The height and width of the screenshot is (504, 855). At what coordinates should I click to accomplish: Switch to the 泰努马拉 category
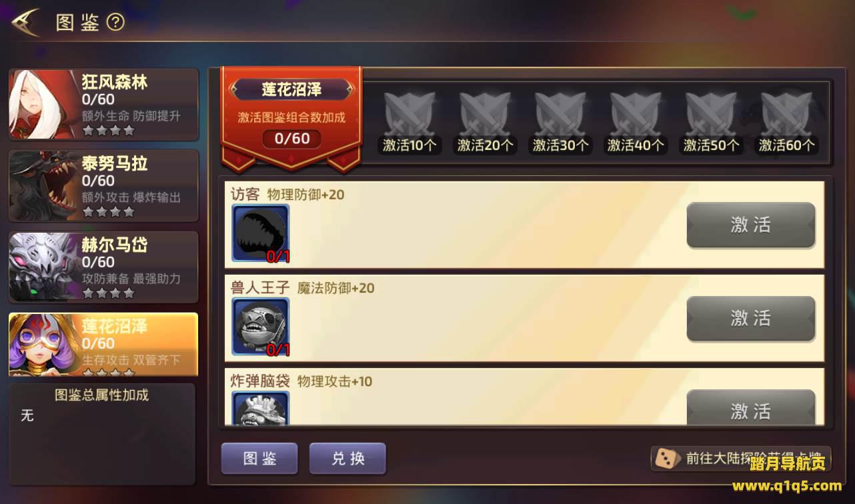(x=103, y=185)
